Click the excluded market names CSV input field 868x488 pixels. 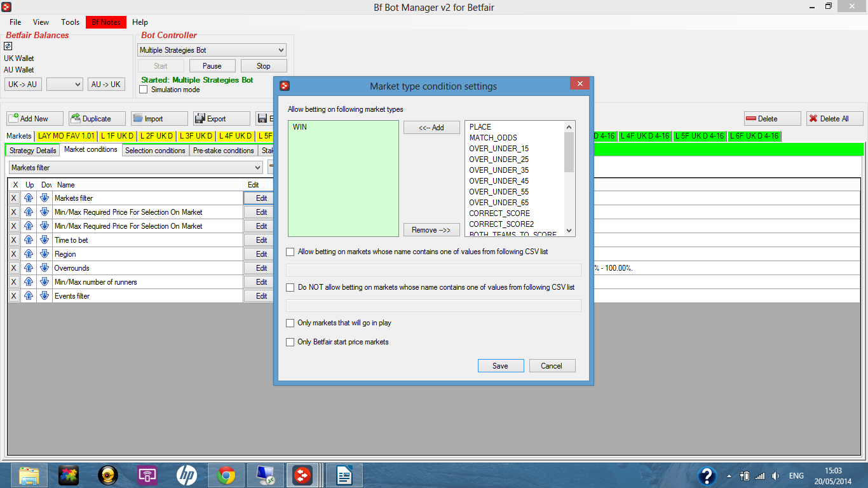434,306
